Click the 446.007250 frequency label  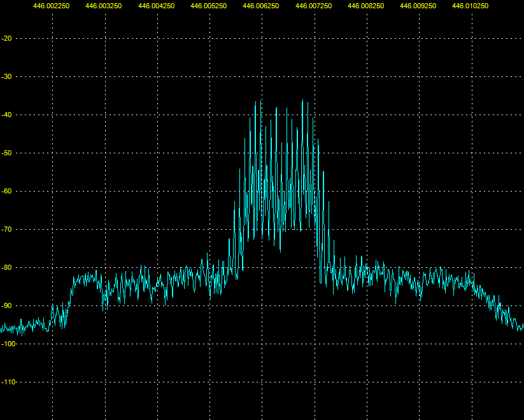pyautogui.click(x=314, y=6)
